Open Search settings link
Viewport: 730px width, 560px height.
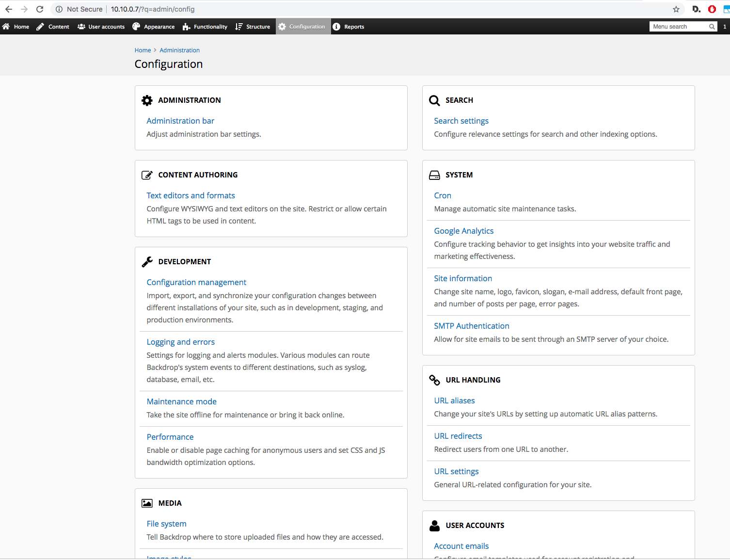point(461,121)
